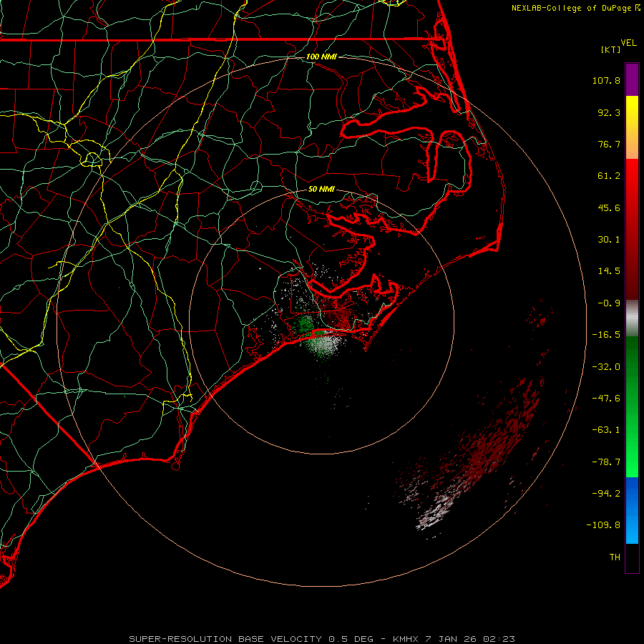Image resolution: width=644 pixels, height=644 pixels.
Task: Click the purple segment of the color bar
Action: (632, 79)
